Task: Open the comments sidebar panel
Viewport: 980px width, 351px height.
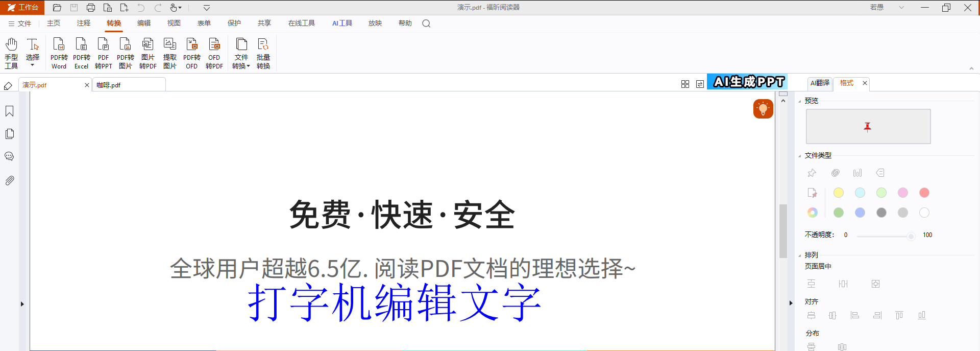Action: (9, 156)
